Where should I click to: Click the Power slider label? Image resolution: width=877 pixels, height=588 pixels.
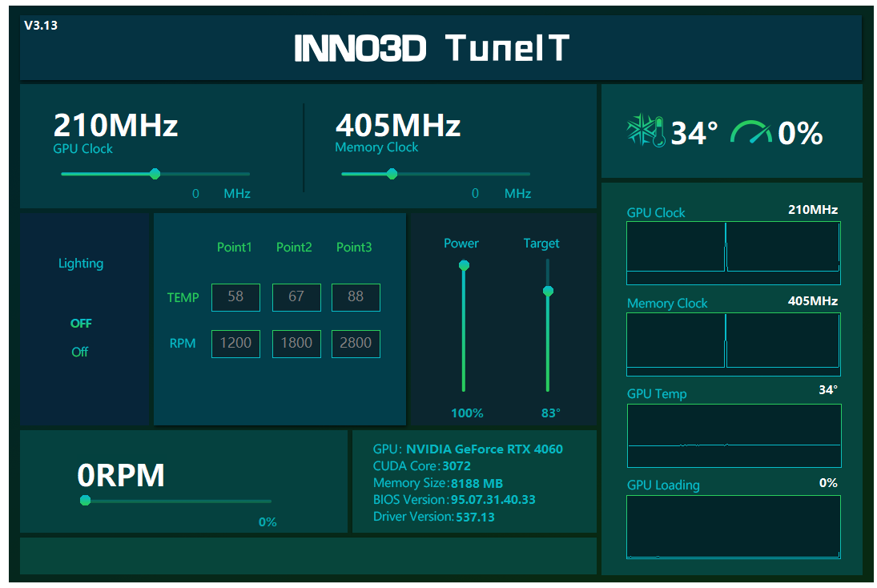tap(461, 244)
